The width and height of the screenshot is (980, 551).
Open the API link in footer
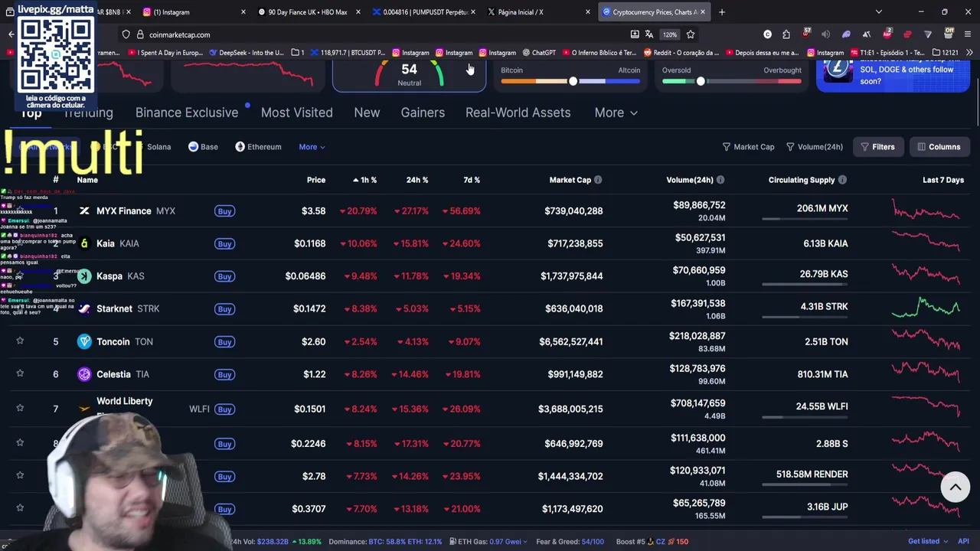pos(963,541)
